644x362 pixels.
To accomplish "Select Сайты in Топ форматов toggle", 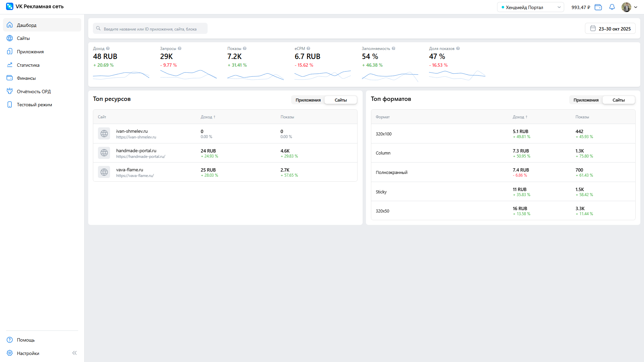I will click(618, 100).
